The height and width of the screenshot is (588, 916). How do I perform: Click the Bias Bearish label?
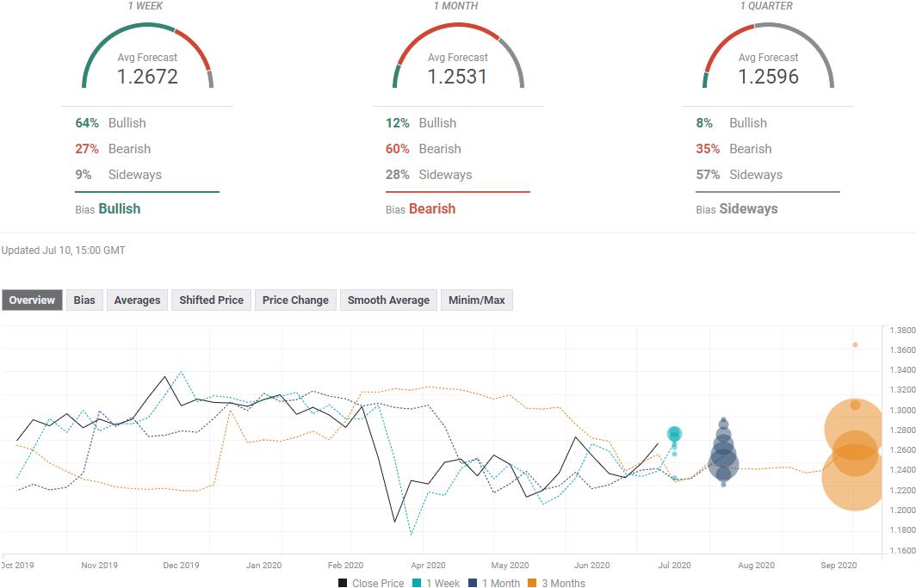[421, 209]
